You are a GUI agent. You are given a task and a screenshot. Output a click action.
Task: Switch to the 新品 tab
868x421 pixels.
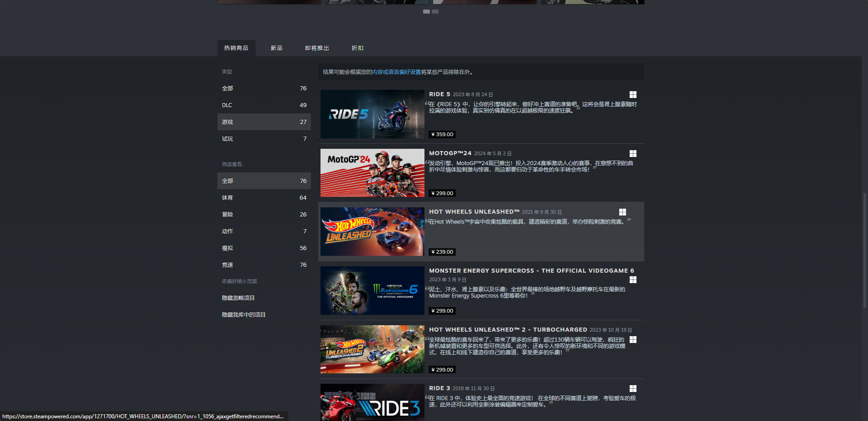(276, 48)
